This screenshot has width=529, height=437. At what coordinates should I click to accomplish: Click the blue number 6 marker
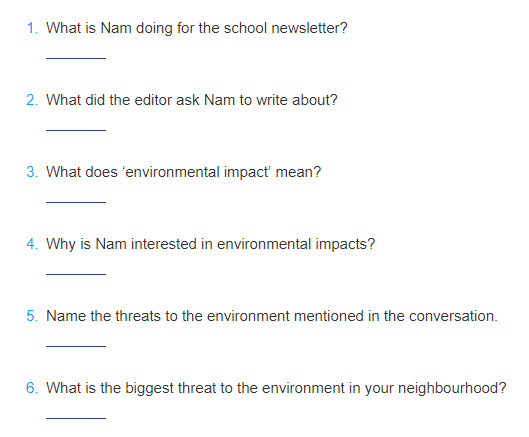pyautogui.click(x=32, y=388)
